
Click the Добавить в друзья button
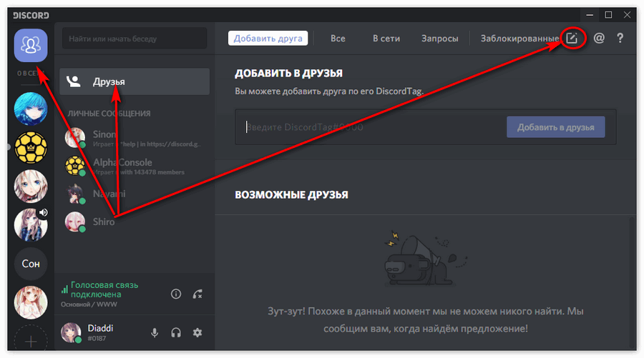click(x=556, y=127)
